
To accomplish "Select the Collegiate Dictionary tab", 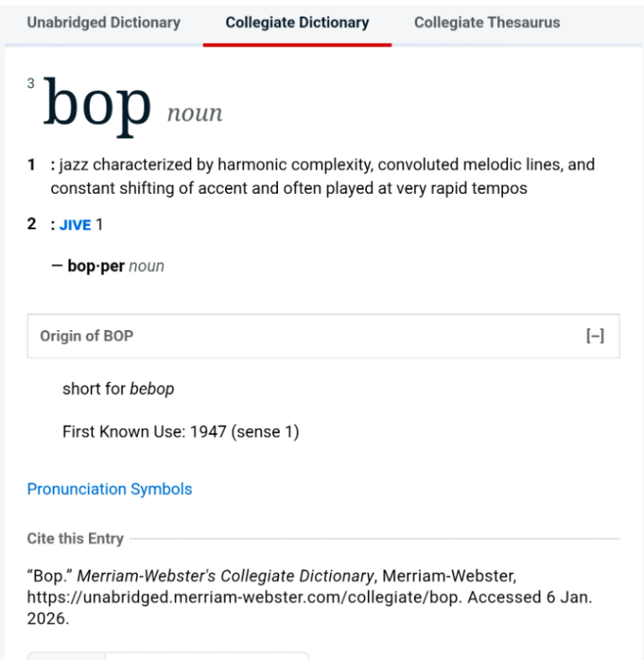I will 297,23.
